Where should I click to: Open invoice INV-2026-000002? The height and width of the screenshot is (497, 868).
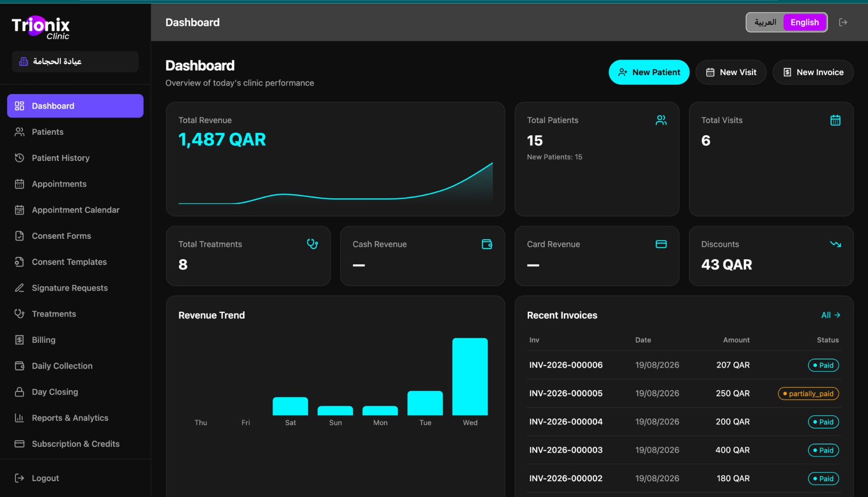coord(566,478)
